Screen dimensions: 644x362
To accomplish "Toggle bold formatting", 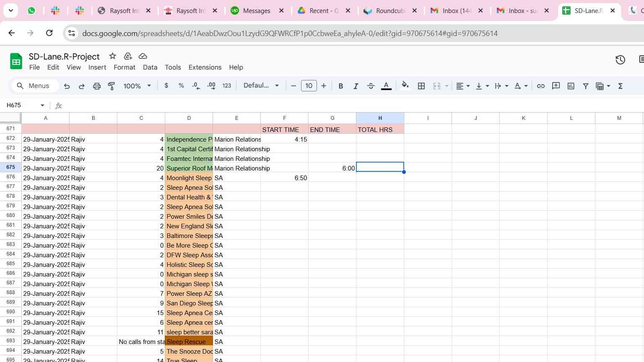I will (341, 86).
